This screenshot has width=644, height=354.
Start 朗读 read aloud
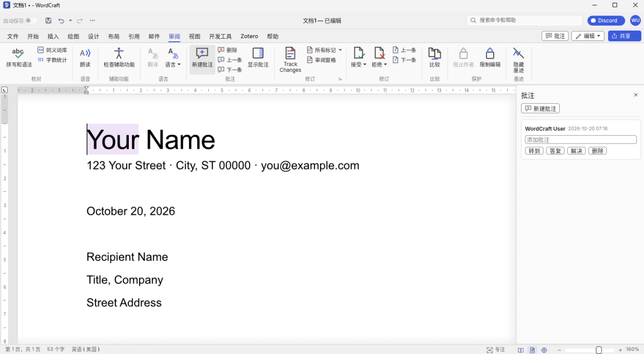[85, 58]
